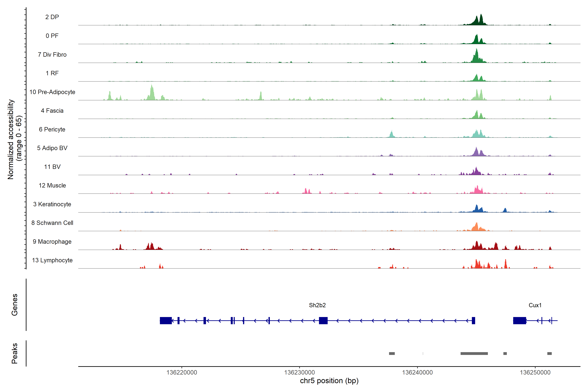Click the middle large Sh2b2 exon block
This screenshot has width=588, height=392.
323,320
